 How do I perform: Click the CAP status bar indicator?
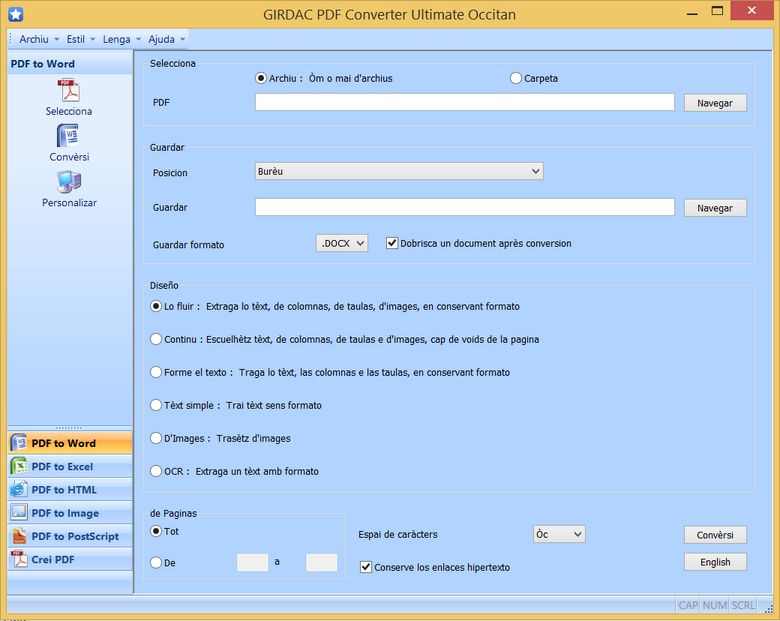[688, 605]
